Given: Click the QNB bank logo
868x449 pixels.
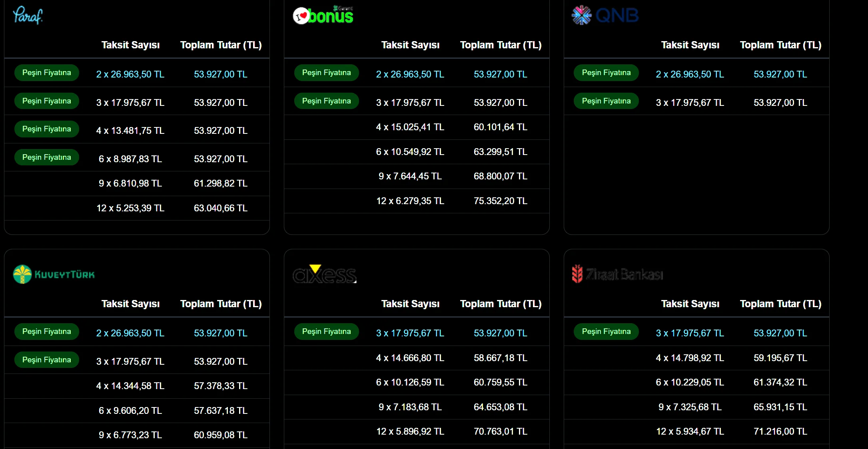Looking at the screenshot, I should 605,16.
